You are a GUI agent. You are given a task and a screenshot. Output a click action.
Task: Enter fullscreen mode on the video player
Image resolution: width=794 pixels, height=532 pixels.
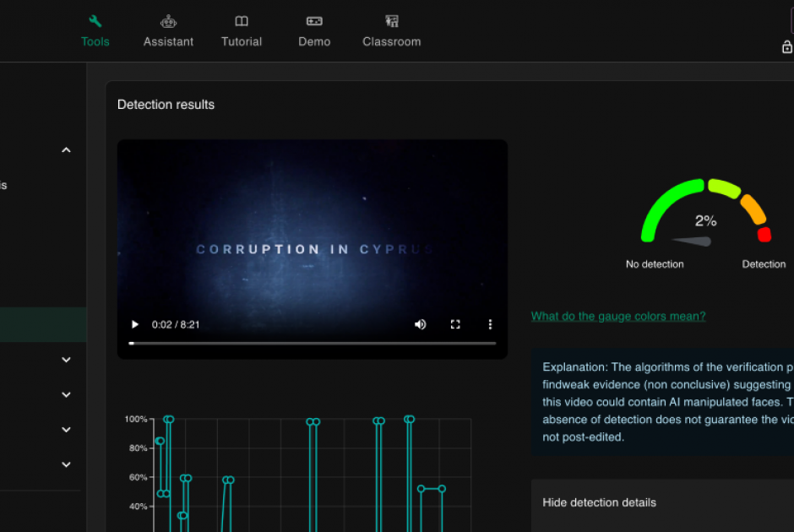tap(455, 324)
